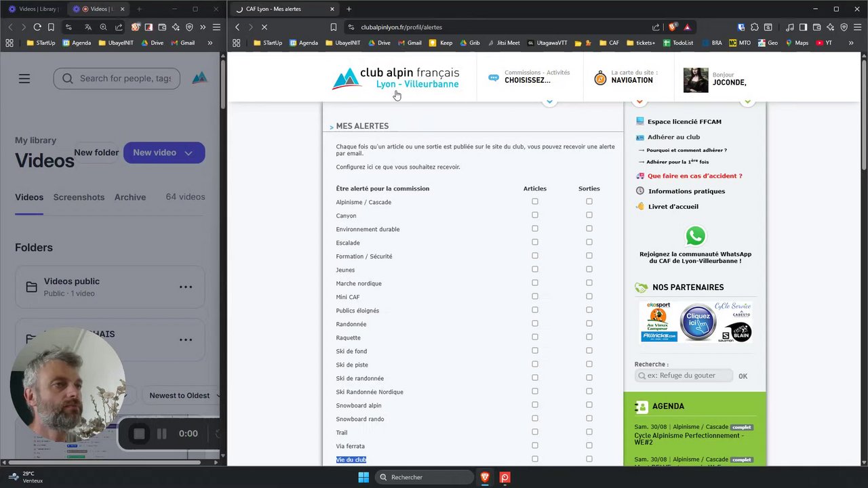Click the Search for people, tags field
Screen dimensions: 868x488
point(117,79)
